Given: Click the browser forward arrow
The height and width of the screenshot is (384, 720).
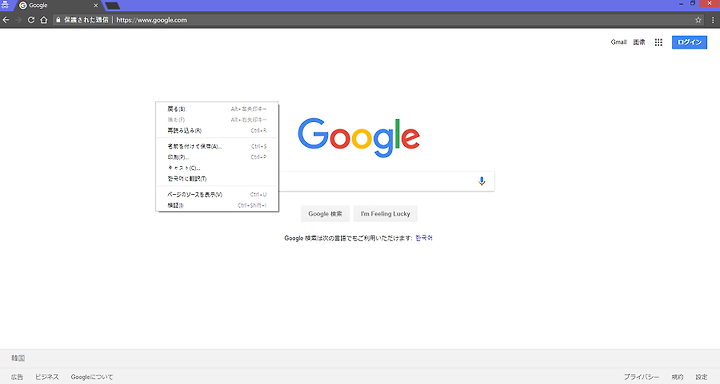Looking at the screenshot, I should click(x=18, y=20).
